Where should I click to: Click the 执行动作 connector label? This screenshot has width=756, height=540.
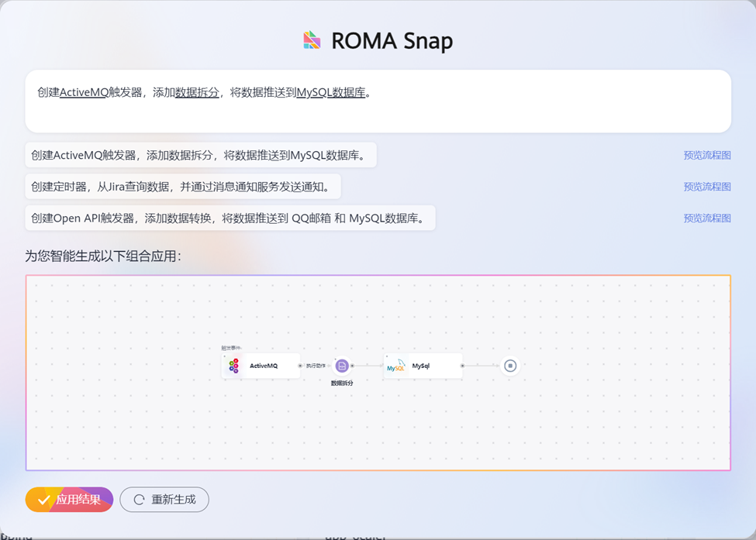pos(316,366)
